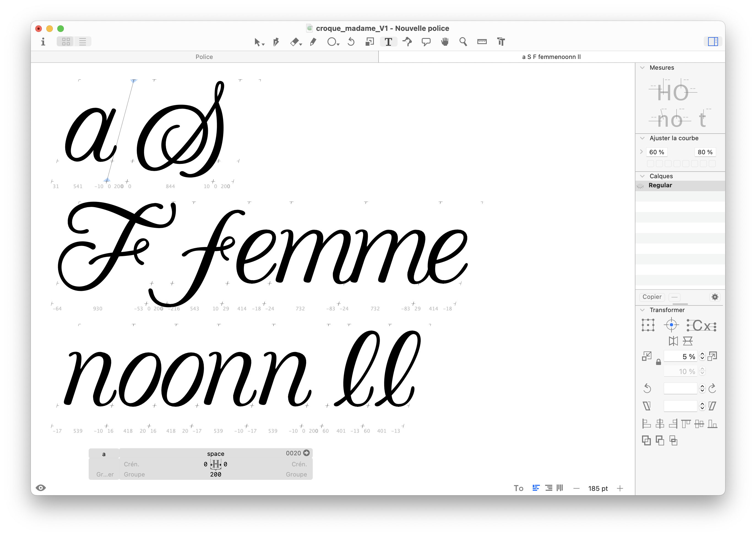The height and width of the screenshot is (536, 756).
Task: Click the scale up icon
Action: (x=712, y=356)
